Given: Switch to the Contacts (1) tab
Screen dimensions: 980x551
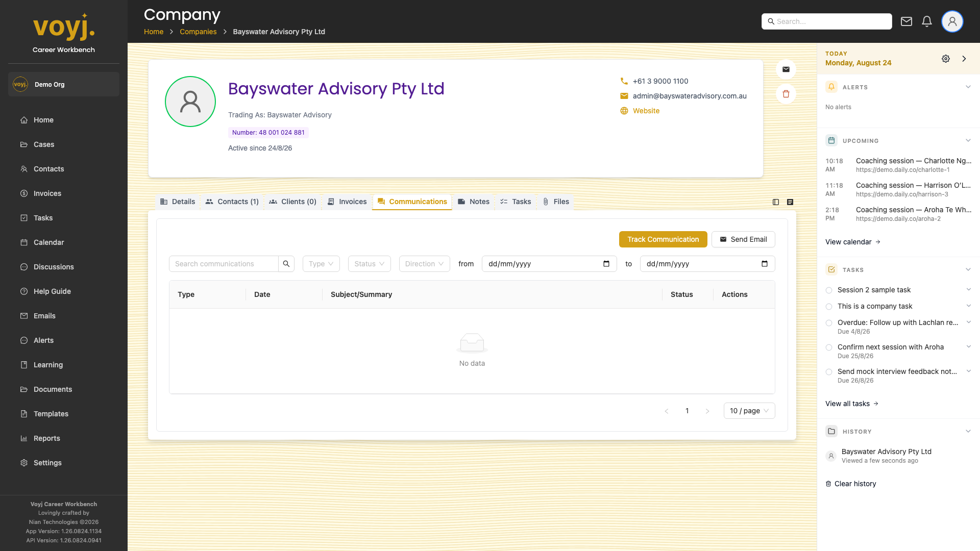Looking at the screenshot, I should pos(232,202).
